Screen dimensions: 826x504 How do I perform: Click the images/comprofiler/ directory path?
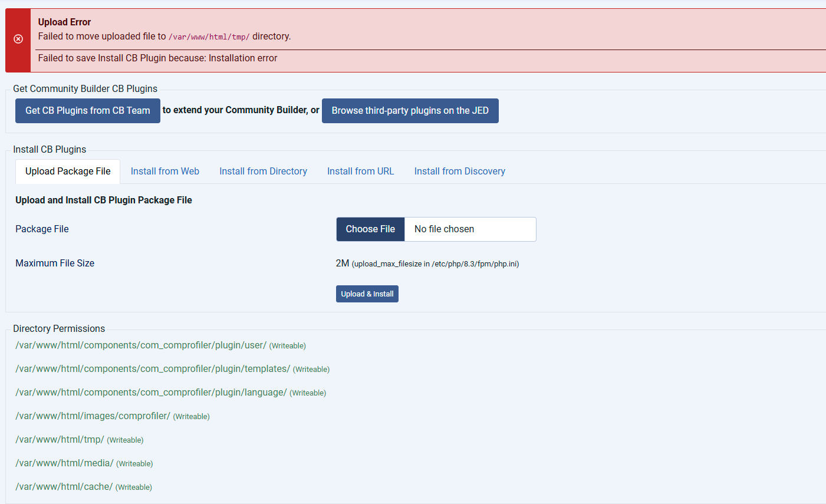[93, 416]
